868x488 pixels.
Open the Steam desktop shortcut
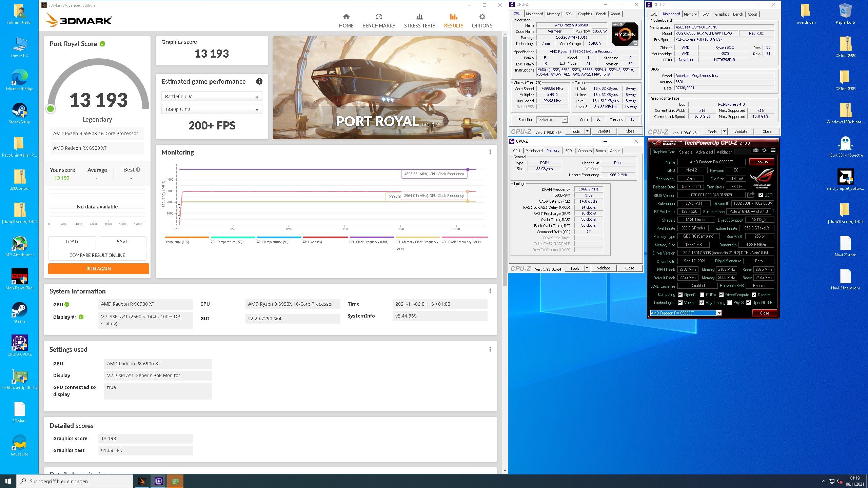(19, 313)
